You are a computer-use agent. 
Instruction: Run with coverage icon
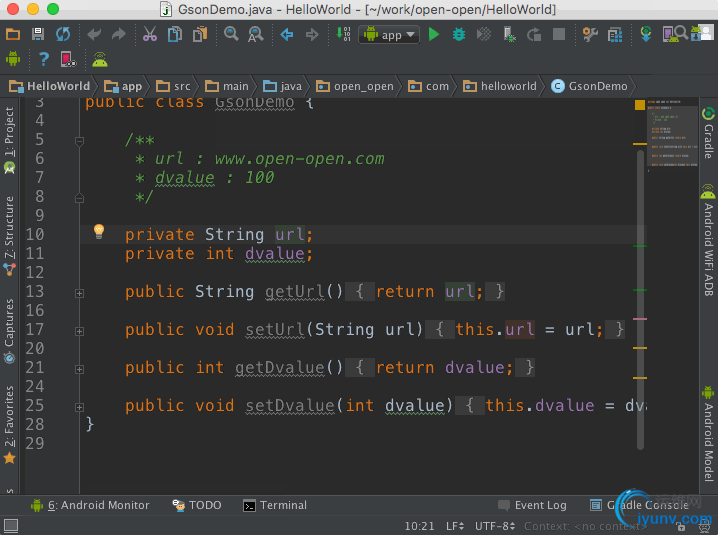click(x=484, y=34)
